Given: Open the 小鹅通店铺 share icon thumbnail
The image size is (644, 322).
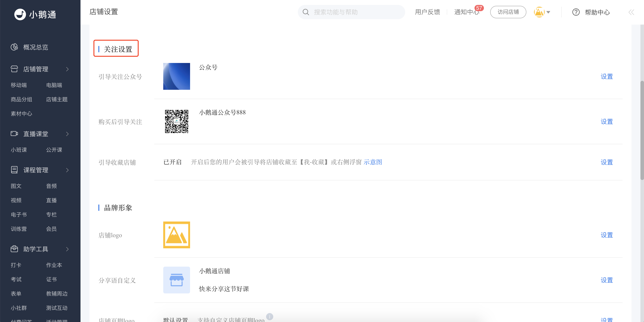Looking at the screenshot, I should [x=176, y=280].
